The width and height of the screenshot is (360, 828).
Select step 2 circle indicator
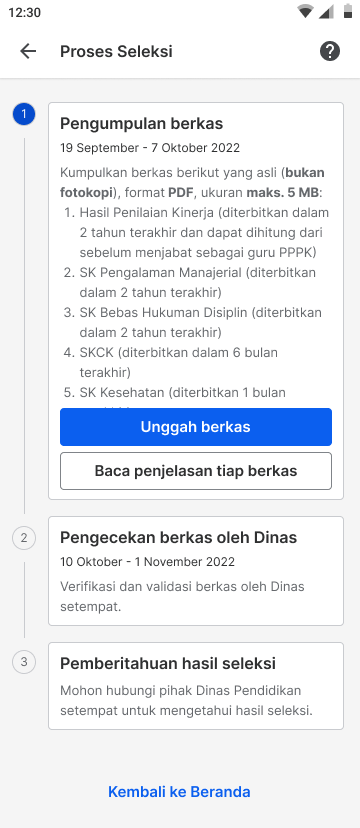(x=24, y=538)
